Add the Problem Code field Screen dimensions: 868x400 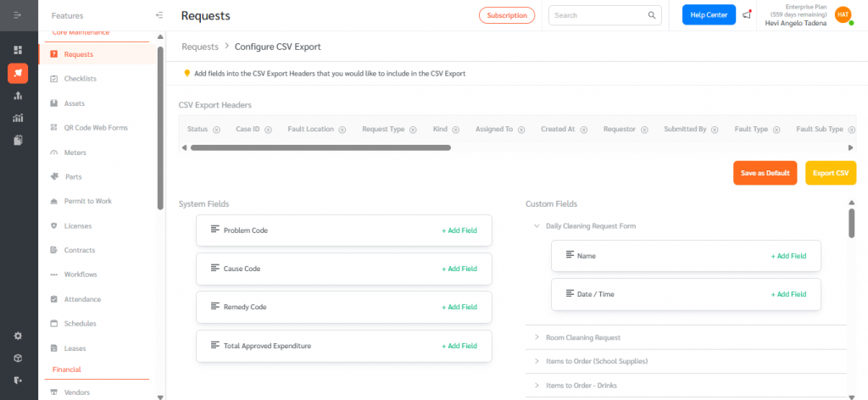(459, 231)
